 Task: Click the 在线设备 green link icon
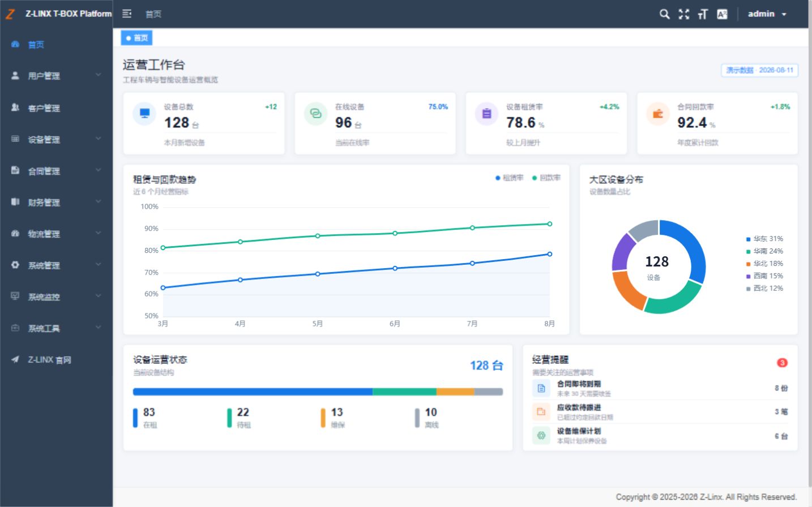[x=315, y=113]
